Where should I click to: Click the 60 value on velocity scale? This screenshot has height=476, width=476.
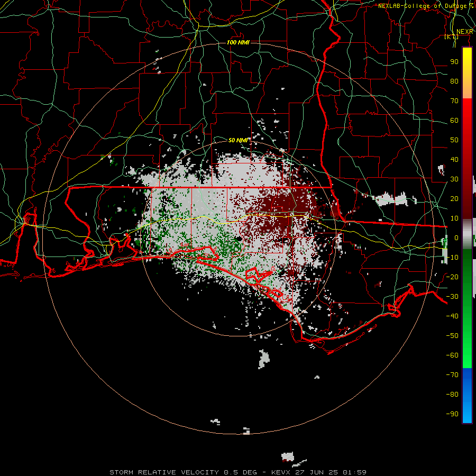click(454, 121)
